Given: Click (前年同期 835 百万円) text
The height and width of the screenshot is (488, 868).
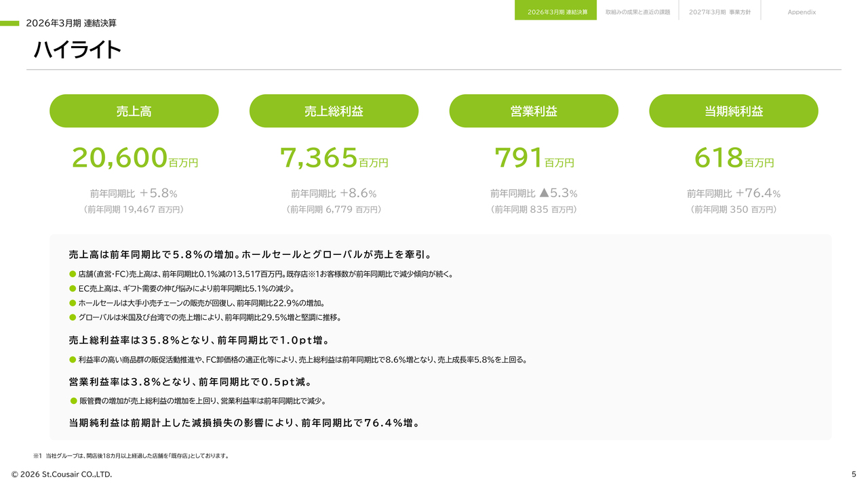Looking at the screenshot, I should pyautogui.click(x=534, y=209).
